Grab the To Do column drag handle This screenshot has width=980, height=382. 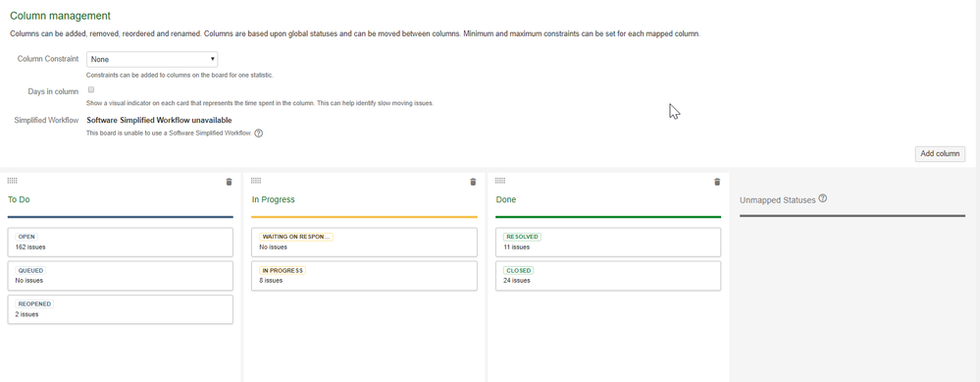point(13,181)
